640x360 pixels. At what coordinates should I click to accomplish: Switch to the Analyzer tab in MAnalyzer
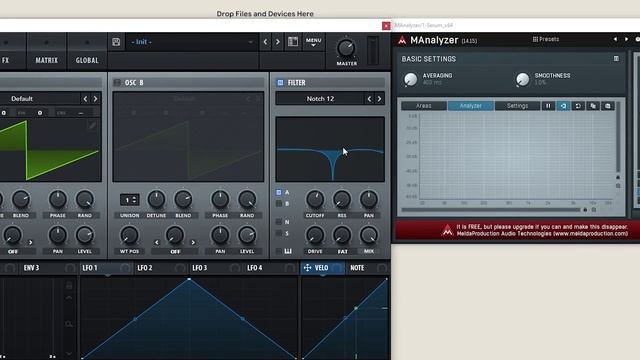(471, 106)
